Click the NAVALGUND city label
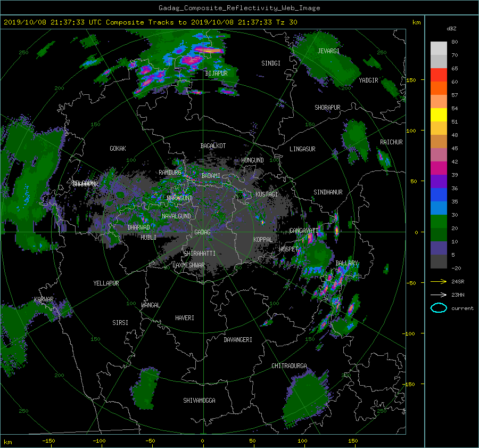479x448 pixels. coord(176,216)
